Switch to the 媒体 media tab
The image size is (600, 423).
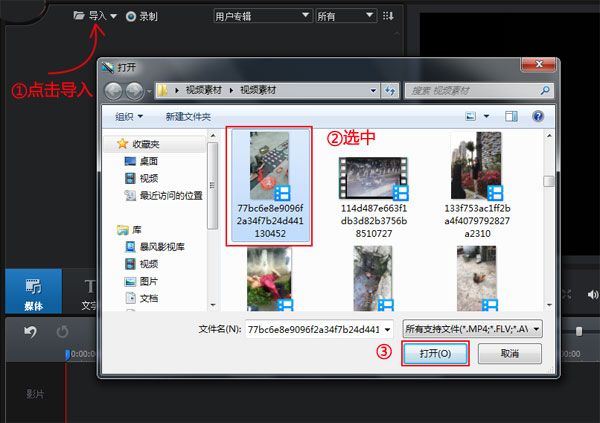tap(34, 292)
